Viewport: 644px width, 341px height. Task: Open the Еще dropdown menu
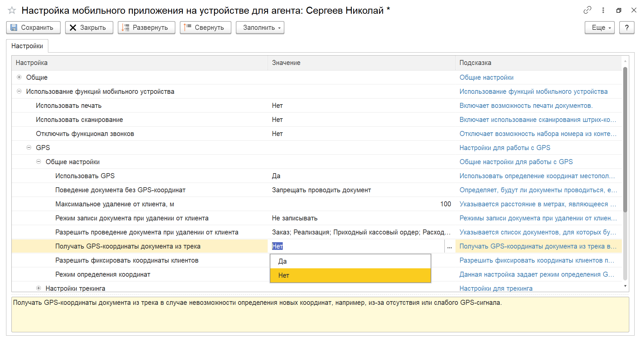pos(600,27)
